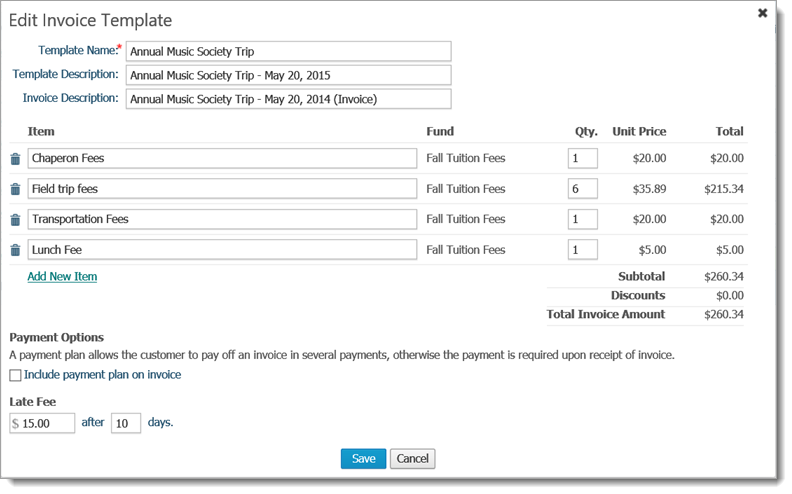Edit the Template Description text box
The width and height of the screenshot is (792, 494).
(288, 75)
